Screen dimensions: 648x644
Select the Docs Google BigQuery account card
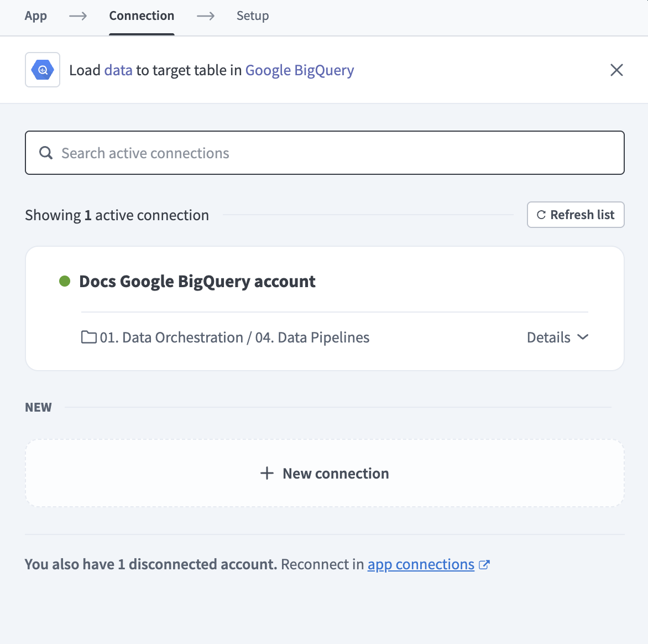(197, 281)
